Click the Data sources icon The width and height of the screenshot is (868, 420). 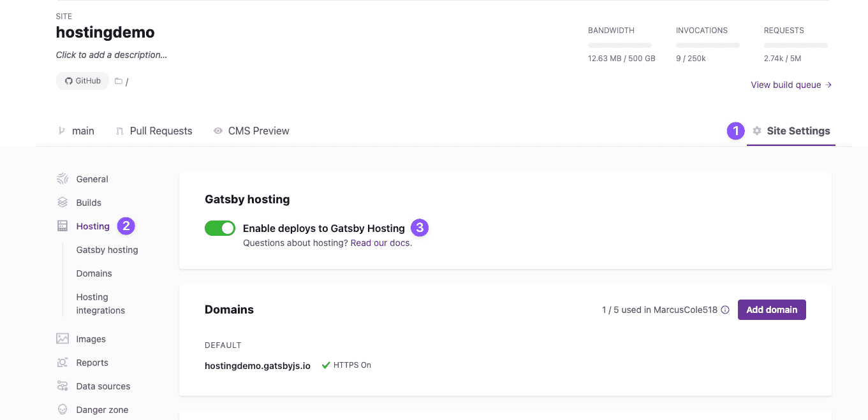click(63, 386)
